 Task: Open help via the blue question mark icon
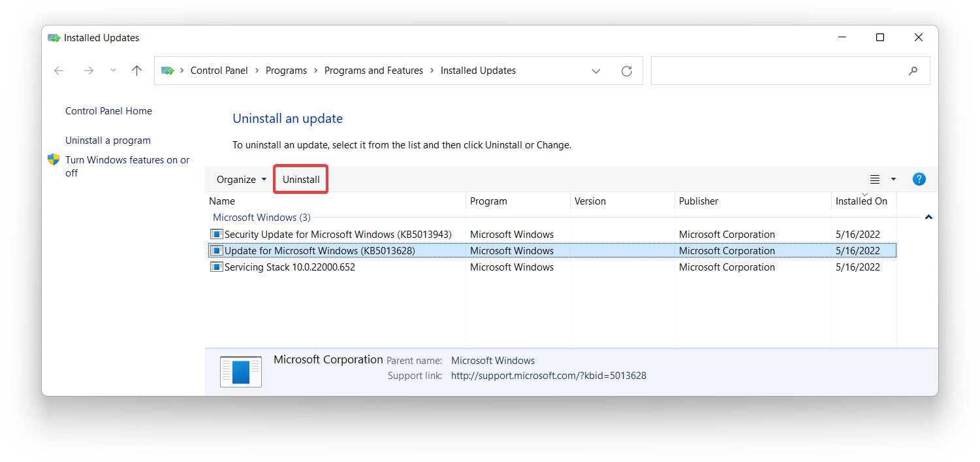(x=919, y=179)
